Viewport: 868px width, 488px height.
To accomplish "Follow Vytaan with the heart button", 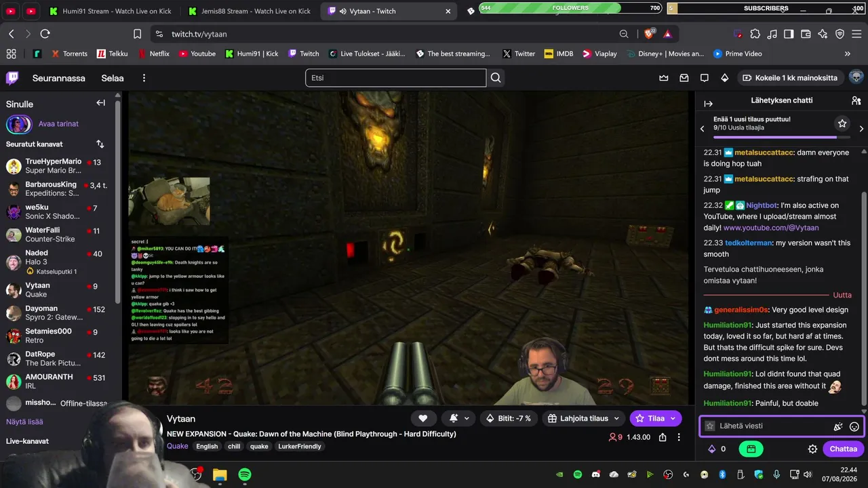I will pos(423,418).
